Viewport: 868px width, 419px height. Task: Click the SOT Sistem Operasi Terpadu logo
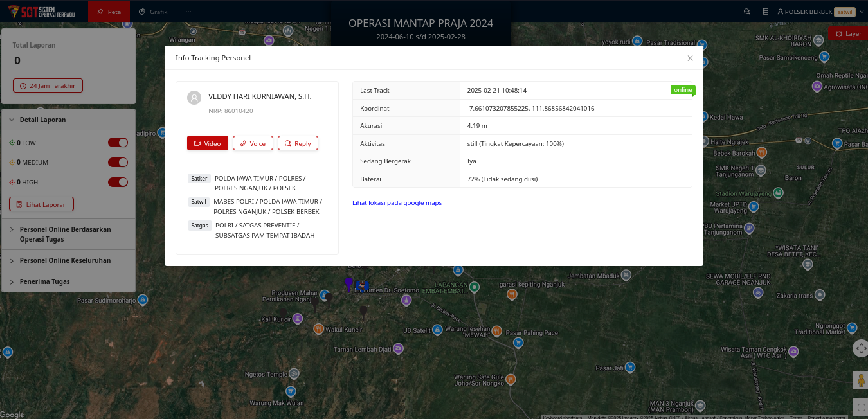(41, 11)
